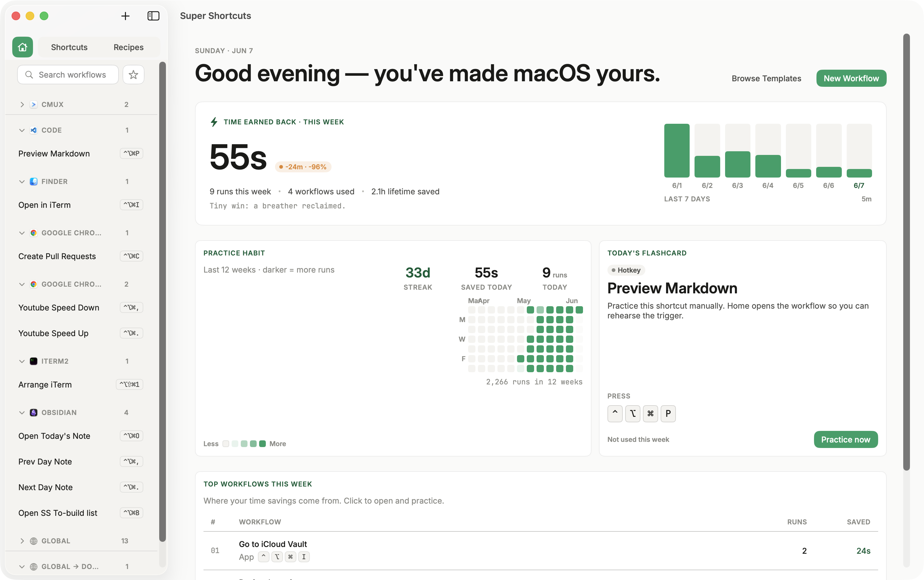Click Chrome icon above Create Pull Requests
Image resolution: width=924 pixels, height=580 pixels.
point(34,233)
